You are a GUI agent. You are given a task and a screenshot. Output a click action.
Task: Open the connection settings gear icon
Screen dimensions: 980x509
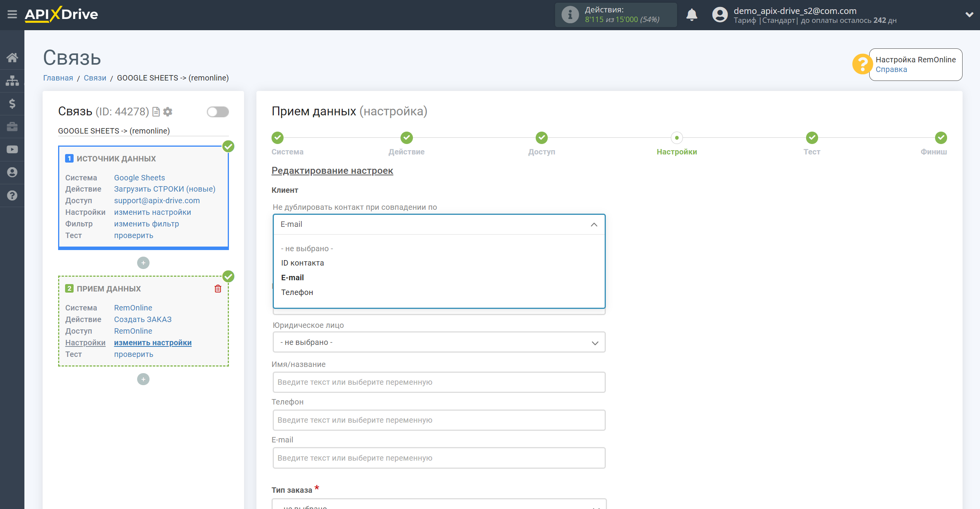pyautogui.click(x=168, y=112)
